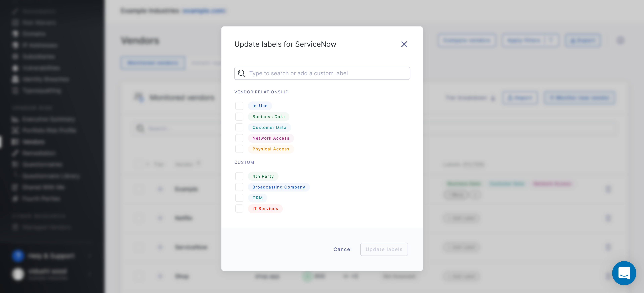Click the Broadcasting Company label pill
644x293 pixels.
click(279, 187)
